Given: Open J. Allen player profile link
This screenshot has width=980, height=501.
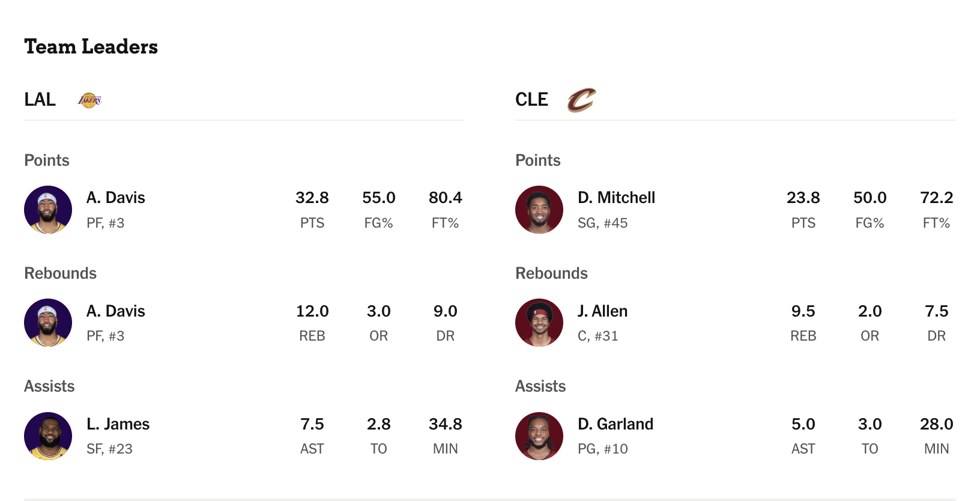Looking at the screenshot, I should 602,311.
